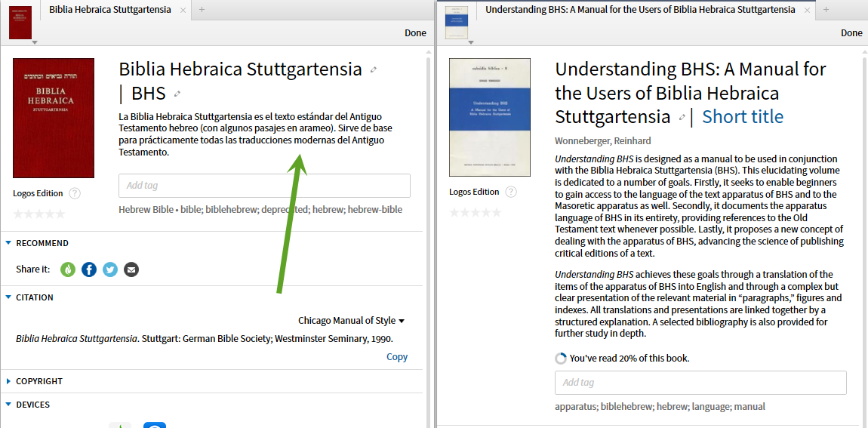Select the Understanding BHS manual tab
Image resolution: width=868 pixels, height=428 pixels.
(x=640, y=10)
